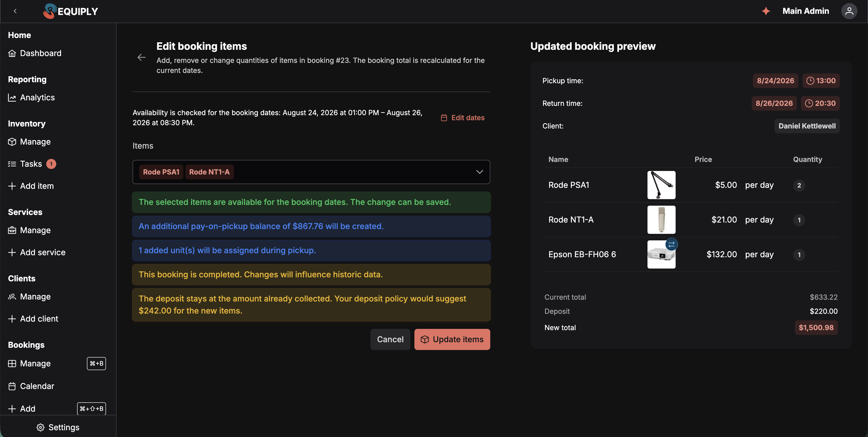This screenshot has width=868, height=437.
Task: Click the Dashboard home icon
Action: [12, 53]
